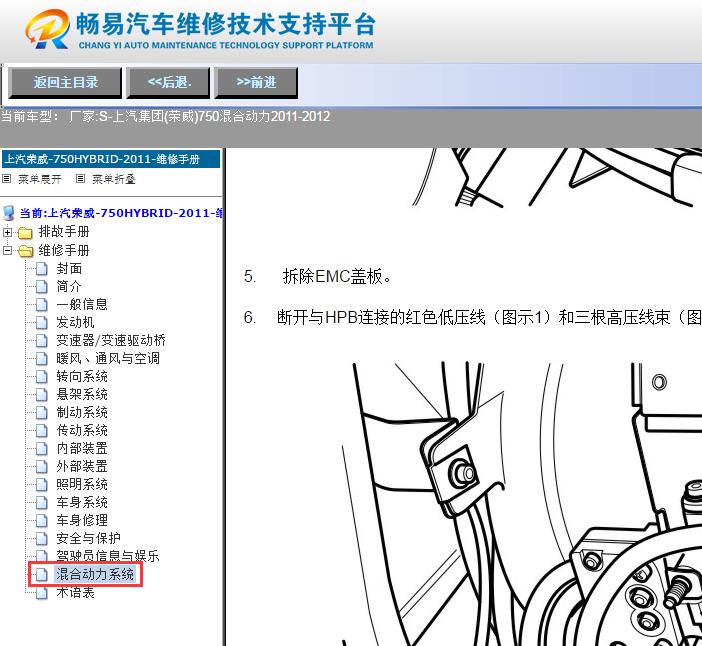
Task: Click the document icon beside 转向系统
Action: click(42, 376)
